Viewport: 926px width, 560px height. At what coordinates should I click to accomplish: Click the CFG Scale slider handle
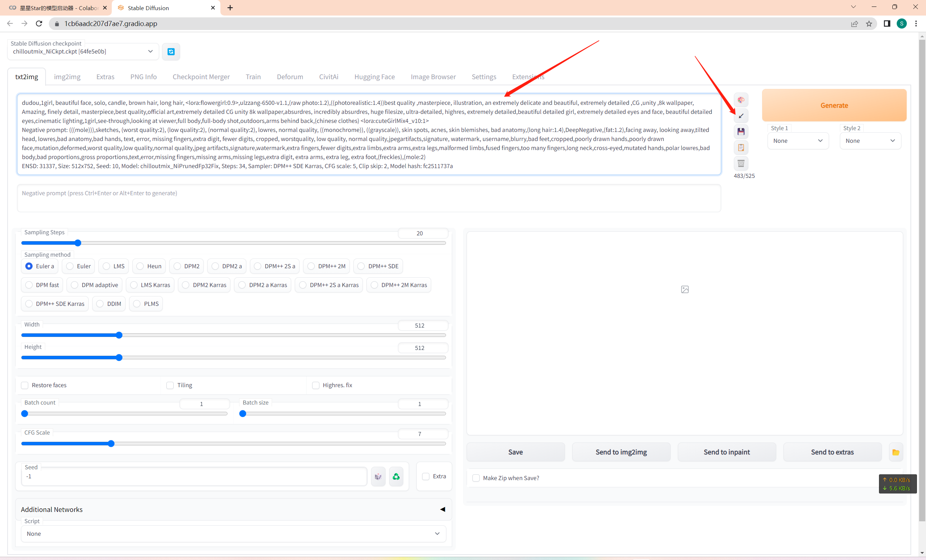tap(111, 444)
